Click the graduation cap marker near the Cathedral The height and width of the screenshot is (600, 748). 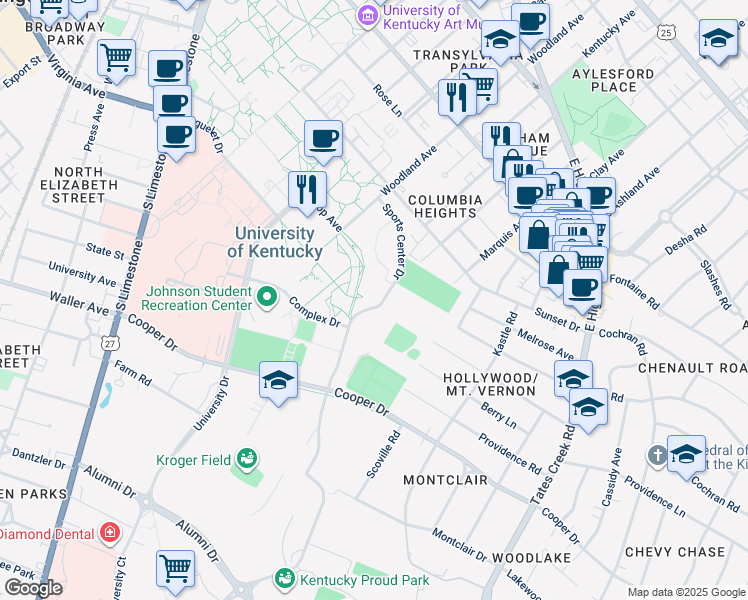686,455
